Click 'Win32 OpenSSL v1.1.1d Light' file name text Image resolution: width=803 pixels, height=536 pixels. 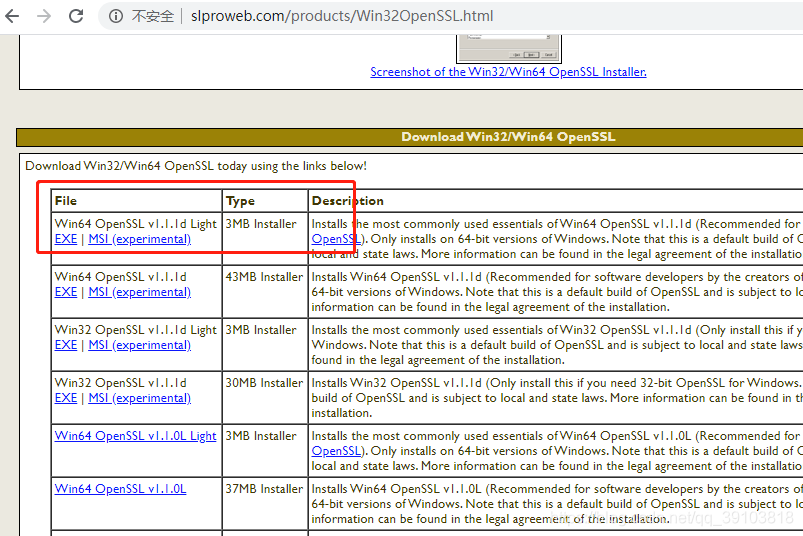coord(136,330)
